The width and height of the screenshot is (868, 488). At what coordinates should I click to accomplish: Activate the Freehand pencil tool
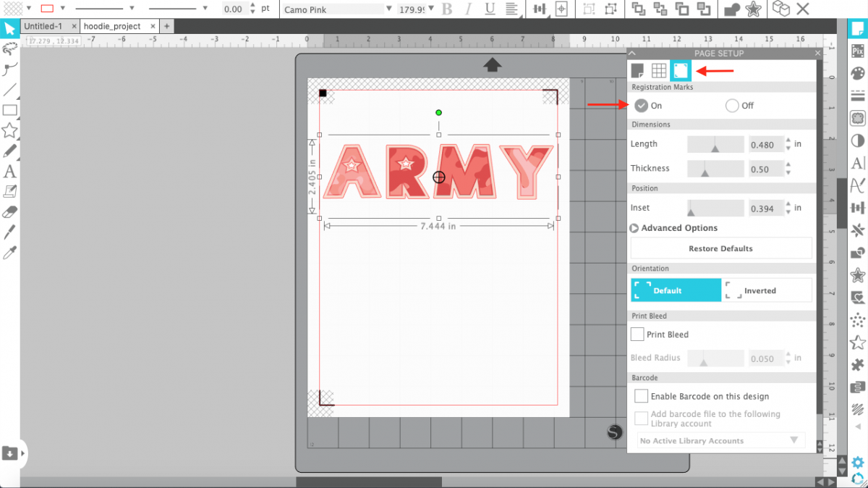(9, 151)
